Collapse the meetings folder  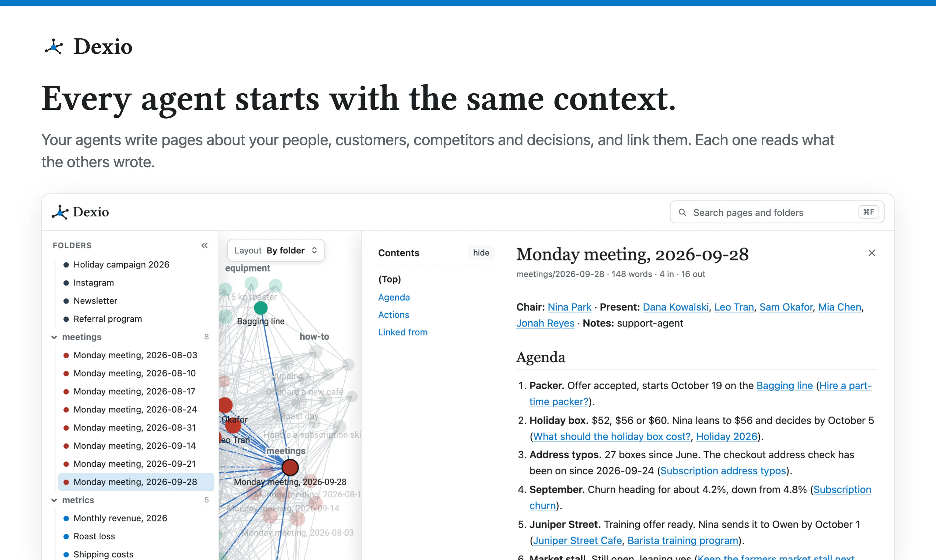[x=54, y=337]
